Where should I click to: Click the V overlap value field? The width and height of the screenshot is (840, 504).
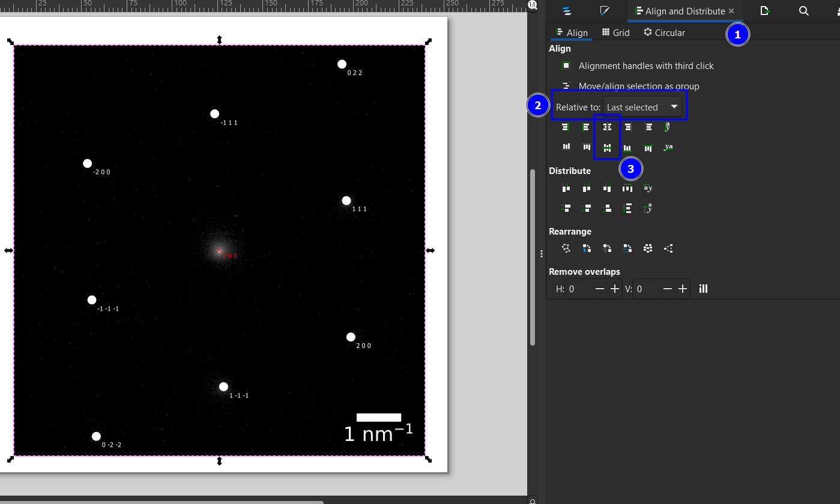point(647,289)
